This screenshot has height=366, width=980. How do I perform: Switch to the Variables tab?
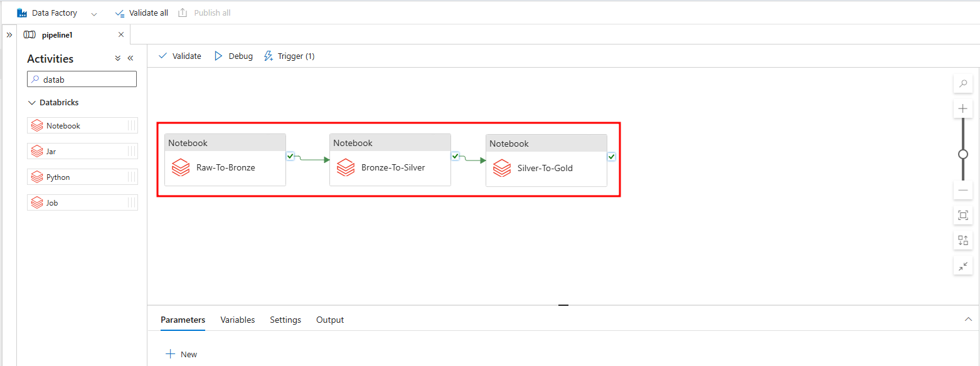(237, 320)
